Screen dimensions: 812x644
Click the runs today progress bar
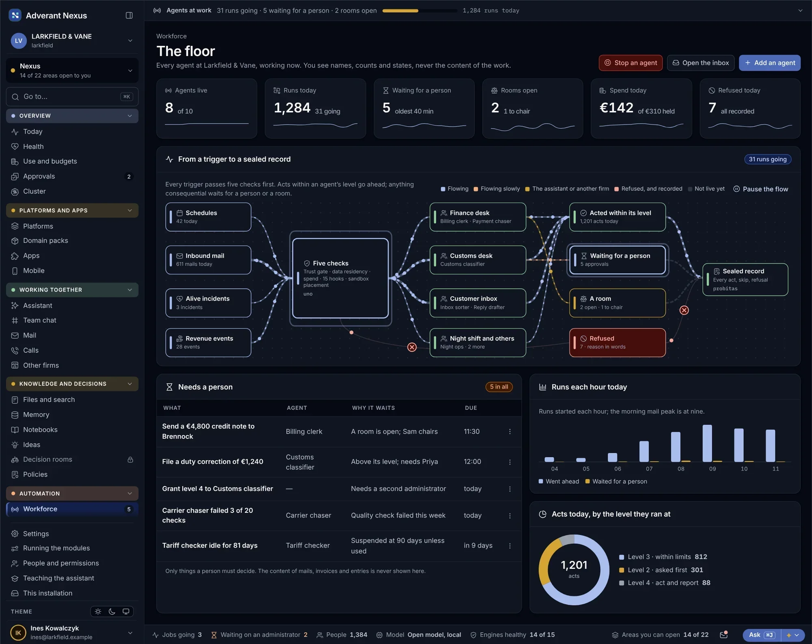[419, 11]
